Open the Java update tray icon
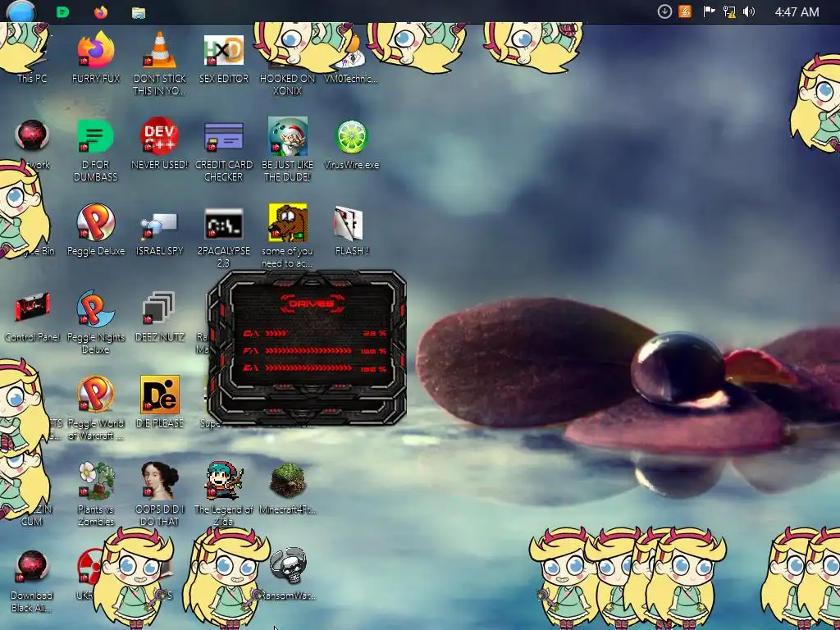Viewport: 840px width, 630px height. 685,11
